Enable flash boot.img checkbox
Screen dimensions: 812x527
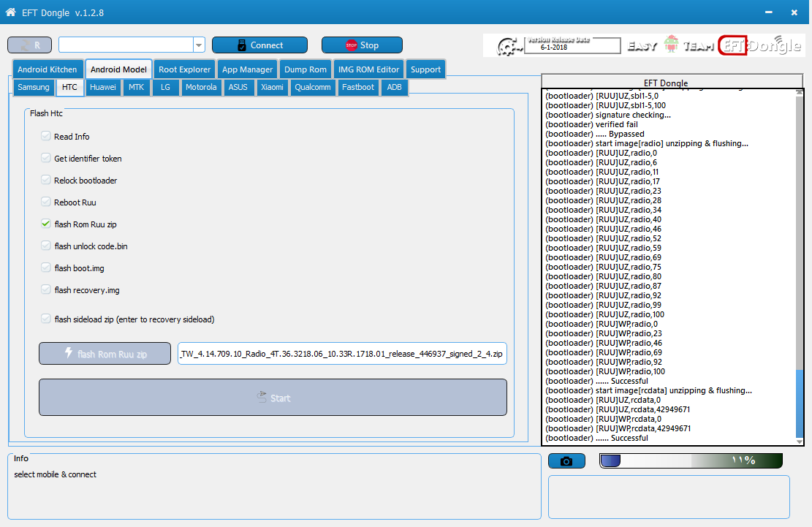pos(45,267)
